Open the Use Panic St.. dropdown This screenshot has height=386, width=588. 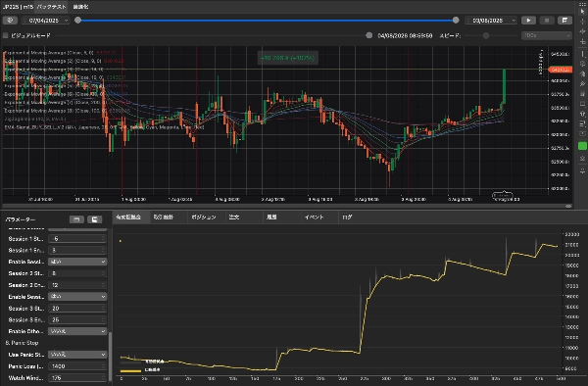click(77, 355)
